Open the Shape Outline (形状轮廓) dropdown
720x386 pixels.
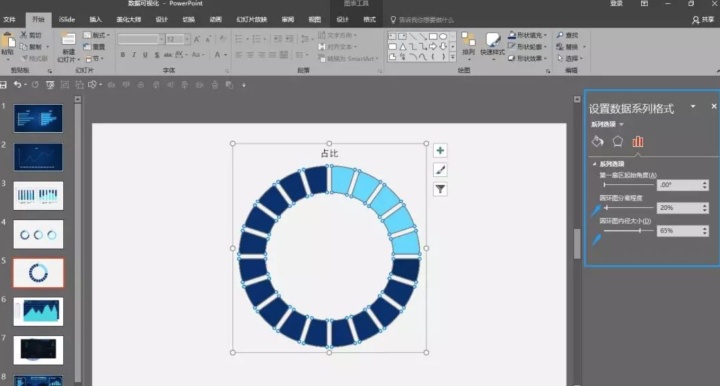click(528, 47)
